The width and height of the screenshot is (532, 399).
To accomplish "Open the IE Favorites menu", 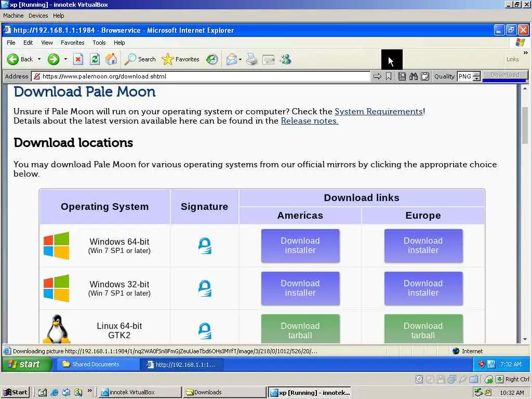I will 73,43.
